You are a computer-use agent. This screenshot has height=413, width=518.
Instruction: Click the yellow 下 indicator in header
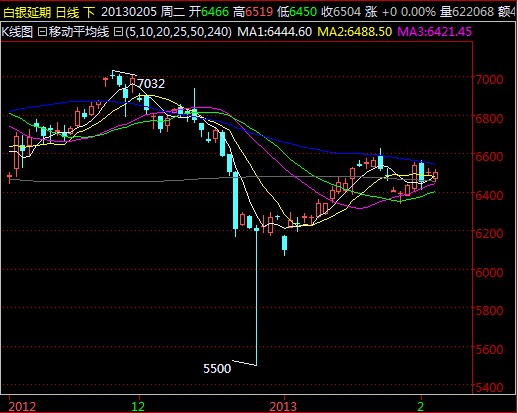[x=89, y=13]
